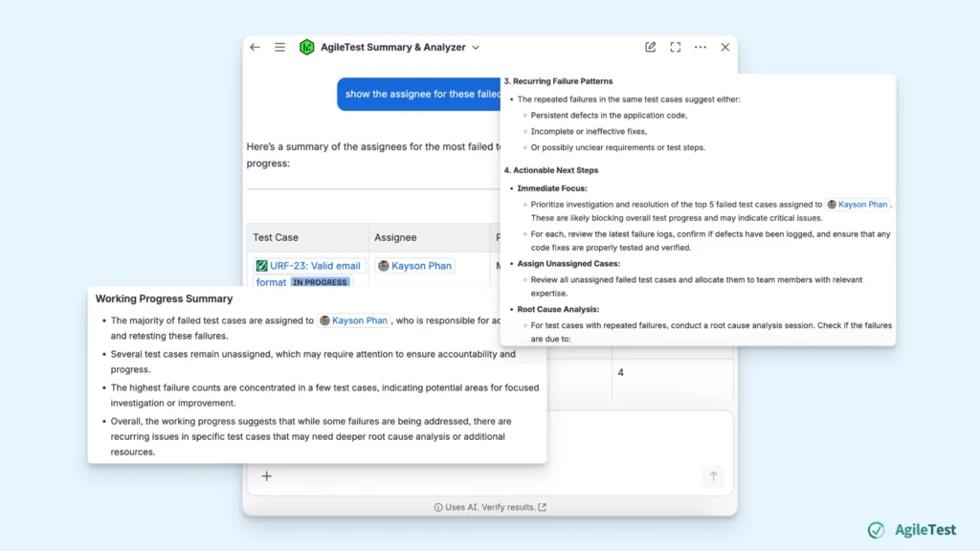This screenshot has height=551, width=980.
Task: Open the 'Uses AI. Verify results.' external link icon
Action: (x=543, y=507)
